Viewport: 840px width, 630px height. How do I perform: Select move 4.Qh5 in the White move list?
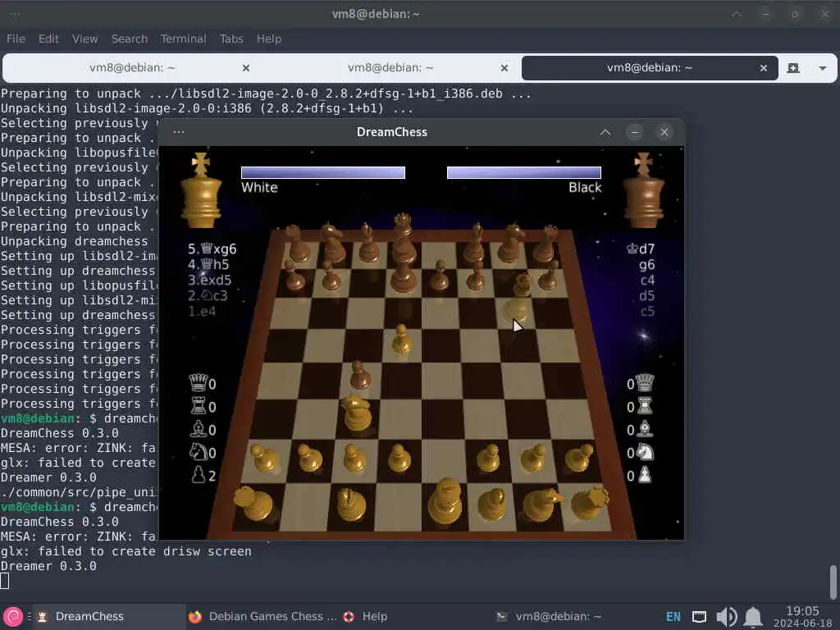208,264
